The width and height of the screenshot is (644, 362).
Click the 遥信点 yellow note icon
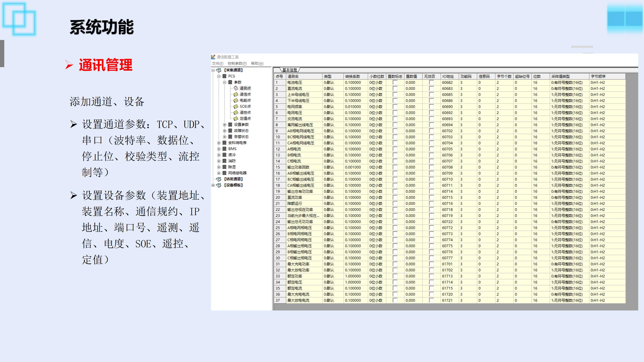(x=236, y=94)
